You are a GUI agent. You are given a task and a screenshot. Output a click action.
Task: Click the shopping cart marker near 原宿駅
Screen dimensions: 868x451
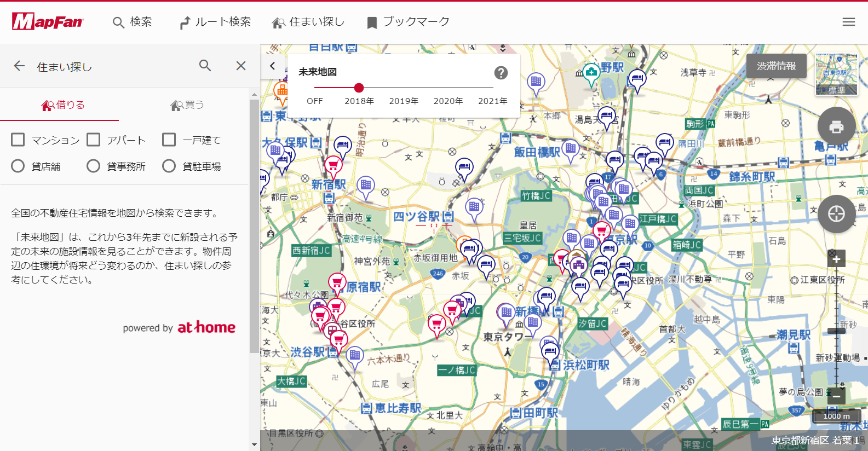[x=337, y=283]
